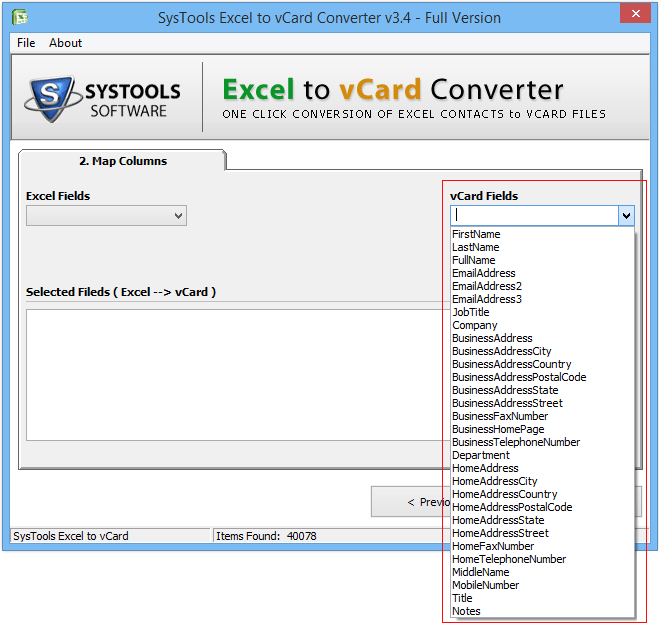
Task: Click the Previous button
Action: click(x=411, y=502)
